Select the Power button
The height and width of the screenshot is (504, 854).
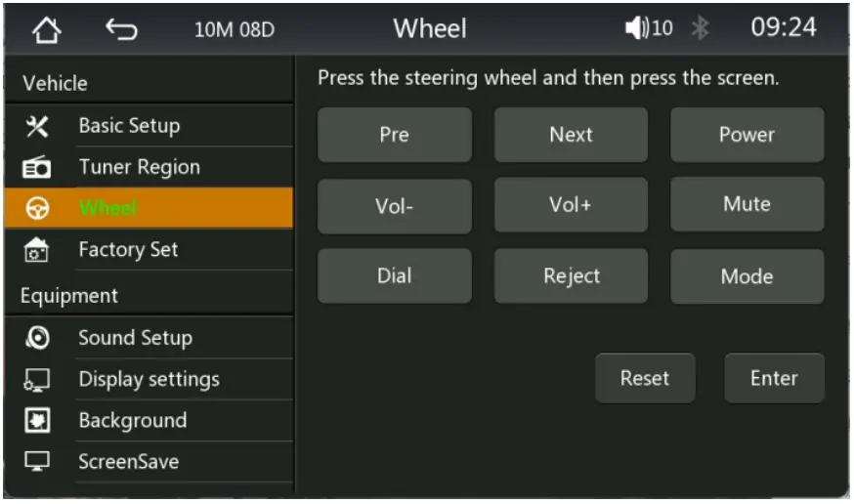747,135
